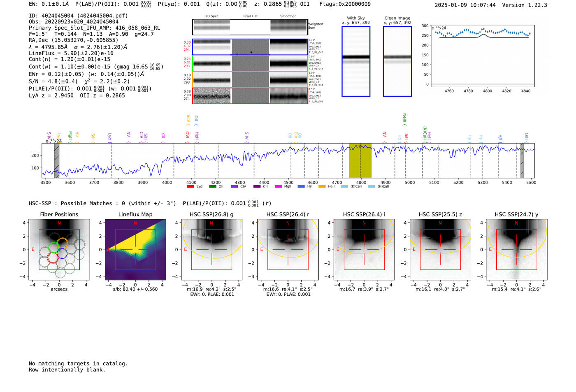Select the magenta MgII legend swatch
Screen dimensions: 576x392
[x=278, y=186]
